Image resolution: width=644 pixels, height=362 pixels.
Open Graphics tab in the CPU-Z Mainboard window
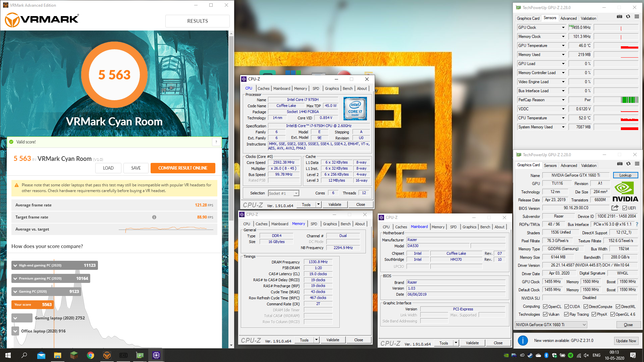pyautogui.click(x=469, y=227)
